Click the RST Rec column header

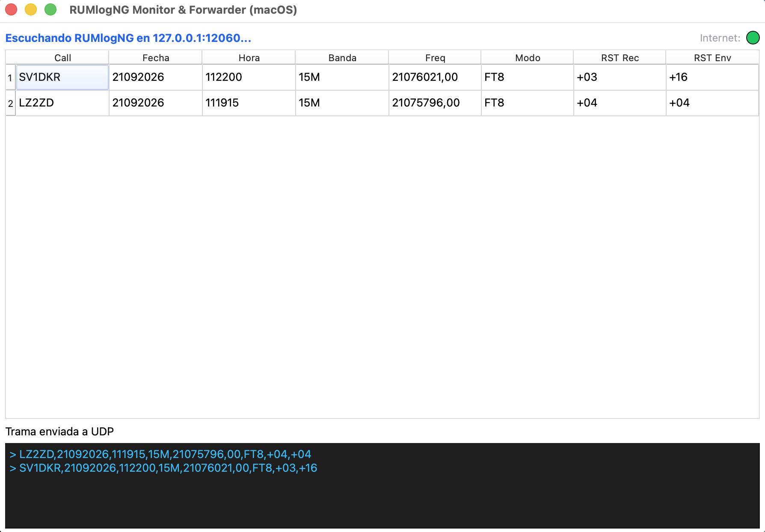pyautogui.click(x=620, y=58)
